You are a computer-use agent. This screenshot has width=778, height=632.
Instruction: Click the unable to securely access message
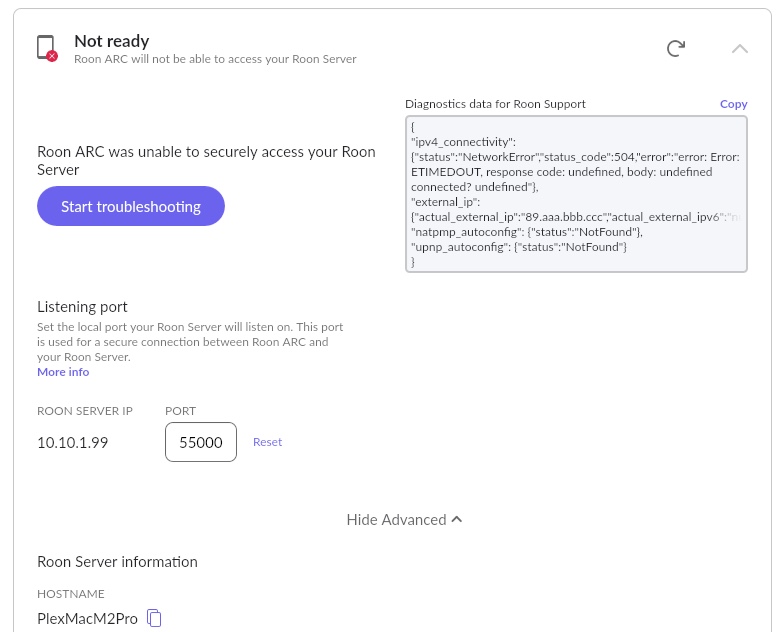pyautogui.click(x=206, y=161)
